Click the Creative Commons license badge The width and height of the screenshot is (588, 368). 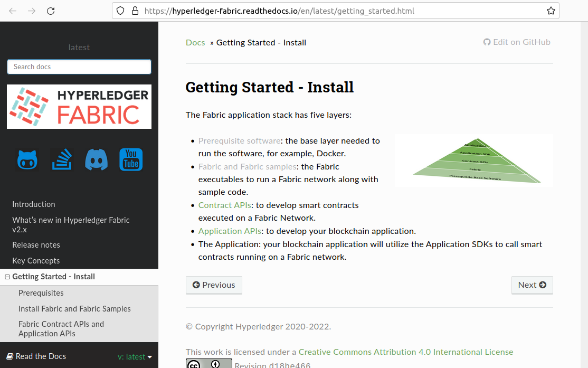pyautogui.click(x=209, y=363)
